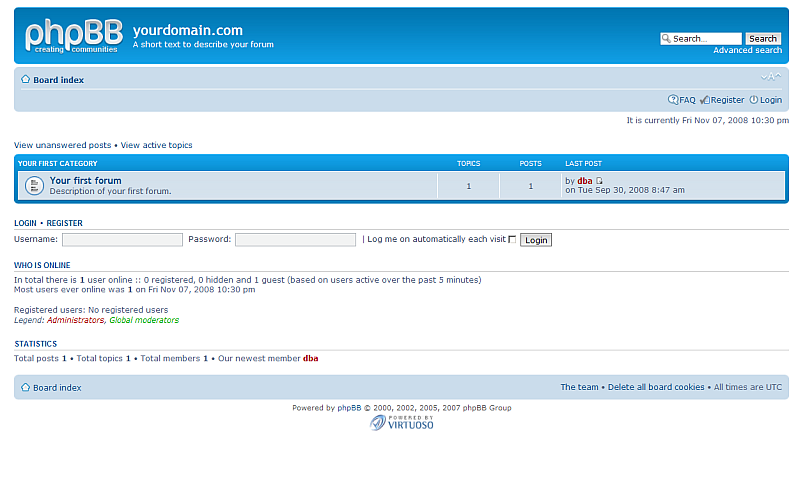Screen dimensions: 800x501
Task: Click the forum status icon for Your first forum
Action: click(33, 185)
